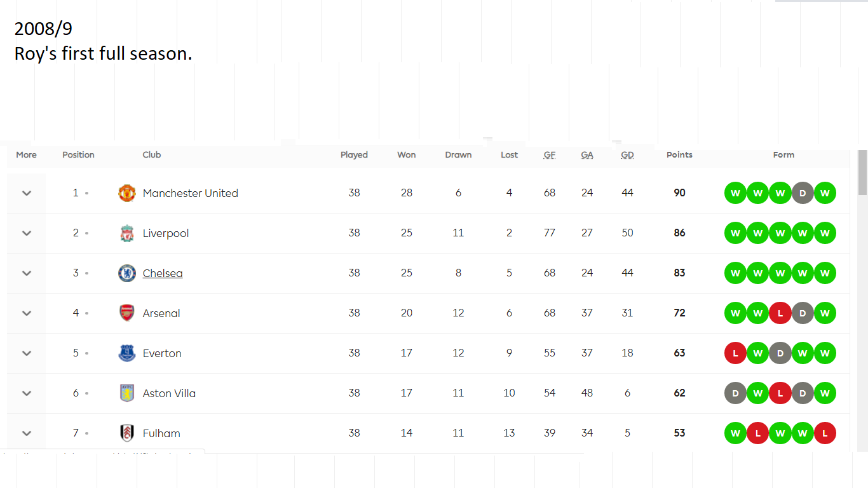Click the Fulham club crest

point(127,433)
